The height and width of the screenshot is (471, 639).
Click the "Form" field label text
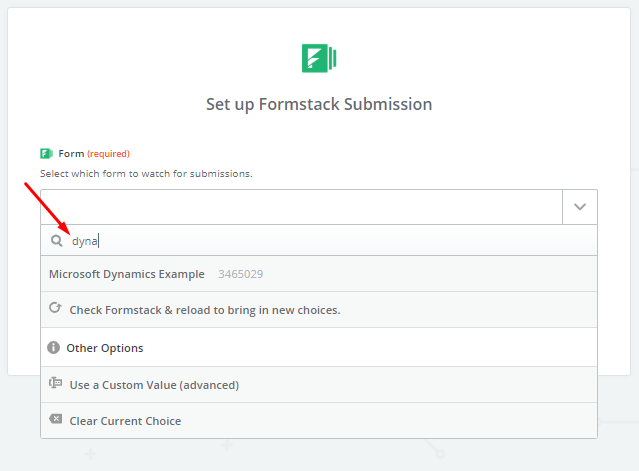[71, 153]
